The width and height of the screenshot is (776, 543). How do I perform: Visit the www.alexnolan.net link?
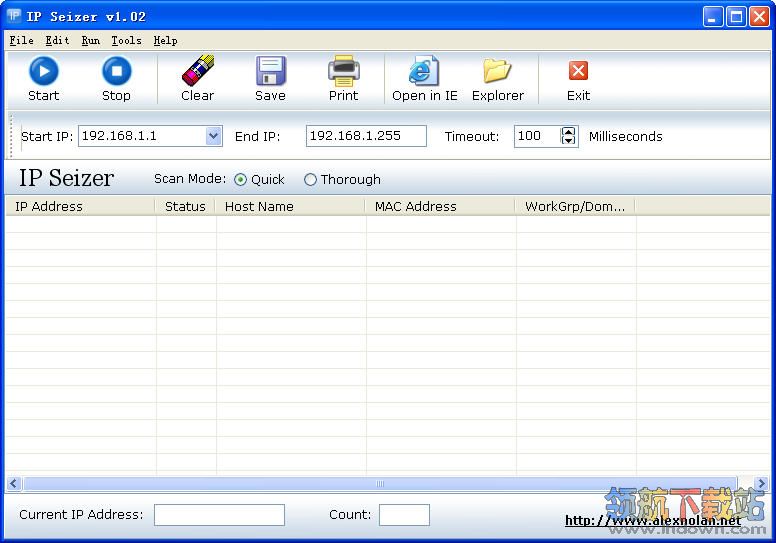pos(653,521)
